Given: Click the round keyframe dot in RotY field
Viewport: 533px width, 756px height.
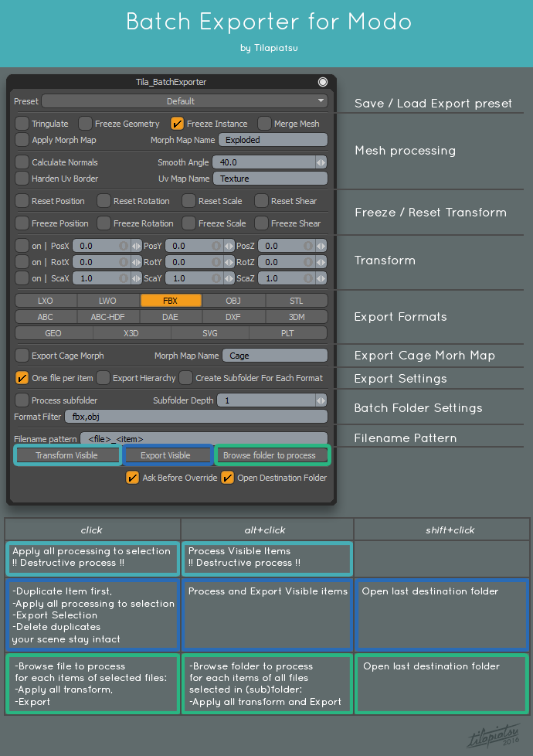Looking at the screenshot, I should pyautogui.click(x=216, y=262).
